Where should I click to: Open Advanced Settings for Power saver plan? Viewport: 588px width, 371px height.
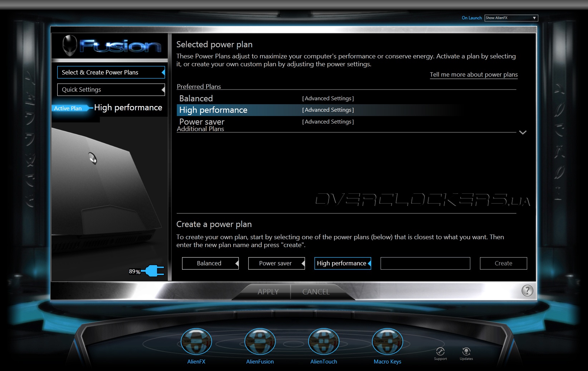click(x=328, y=122)
